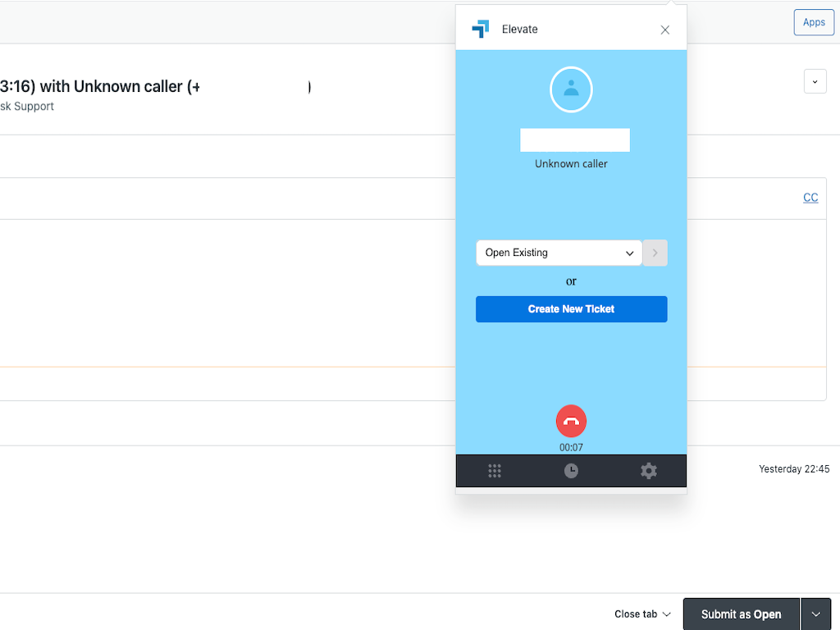Open Elevate settings via the gear icon
Screen dimensions: 840x630
point(648,470)
